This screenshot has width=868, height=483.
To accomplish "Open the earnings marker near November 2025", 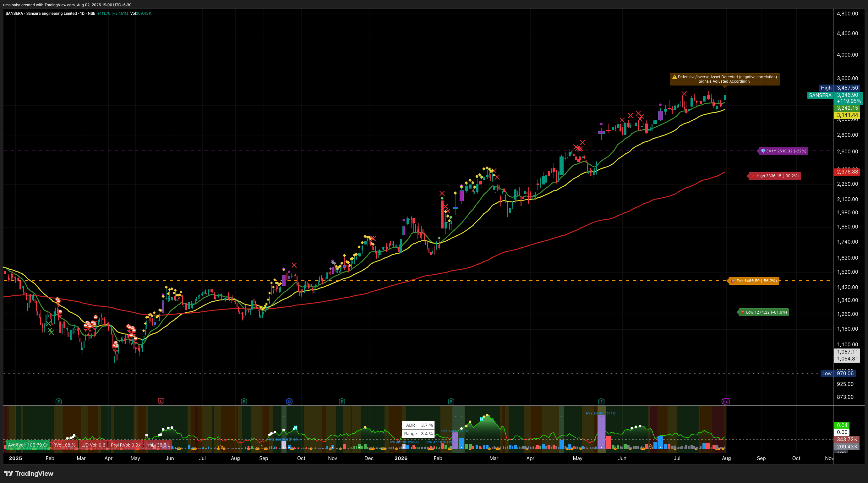I will click(342, 401).
